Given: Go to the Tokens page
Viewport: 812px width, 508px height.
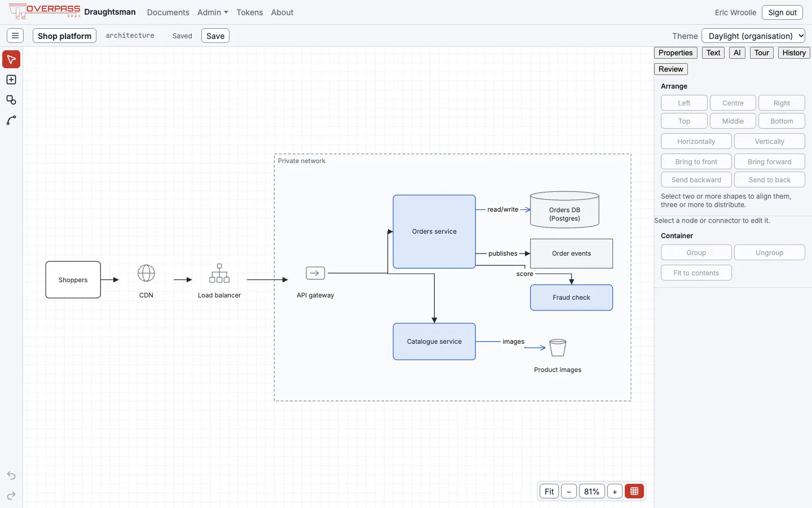Looking at the screenshot, I should pos(250,12).
